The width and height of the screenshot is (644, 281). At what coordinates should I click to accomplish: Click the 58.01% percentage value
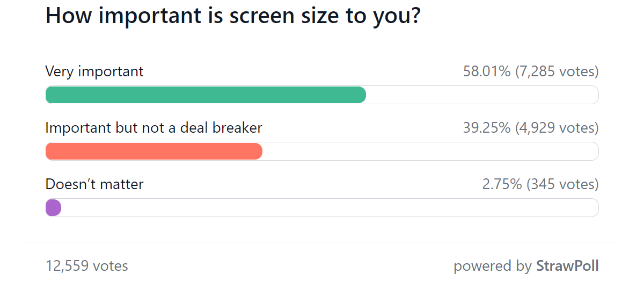(x=487, y=71)
